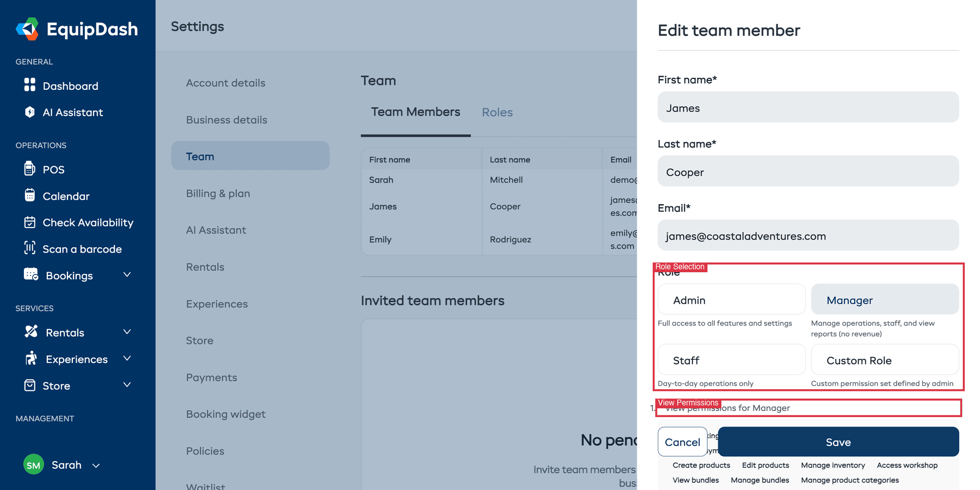
Task: Open View permissions for Manager
Action: tap(728, 408)
